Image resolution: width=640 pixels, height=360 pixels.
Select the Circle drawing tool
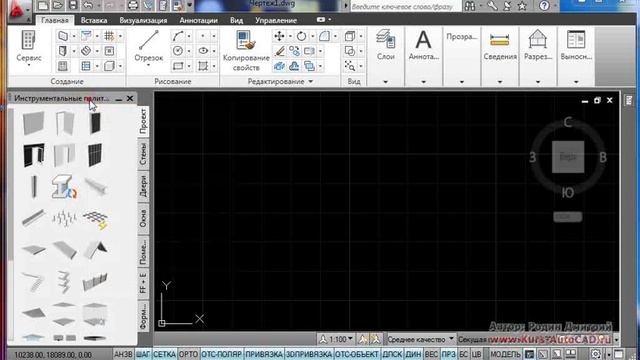click(x=178, y=51)
